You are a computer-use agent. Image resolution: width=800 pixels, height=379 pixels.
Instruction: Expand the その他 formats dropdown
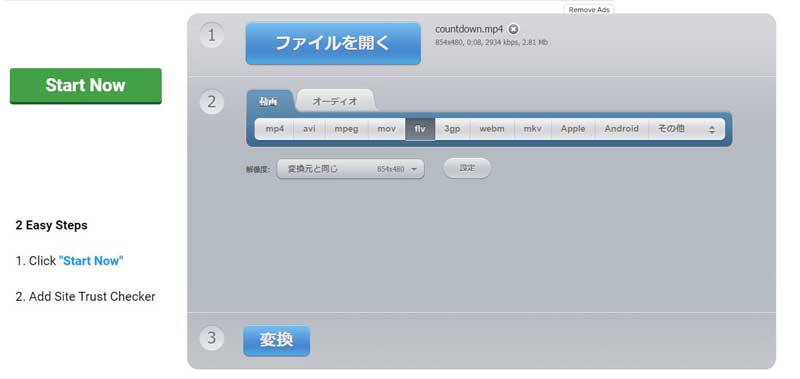686,129
